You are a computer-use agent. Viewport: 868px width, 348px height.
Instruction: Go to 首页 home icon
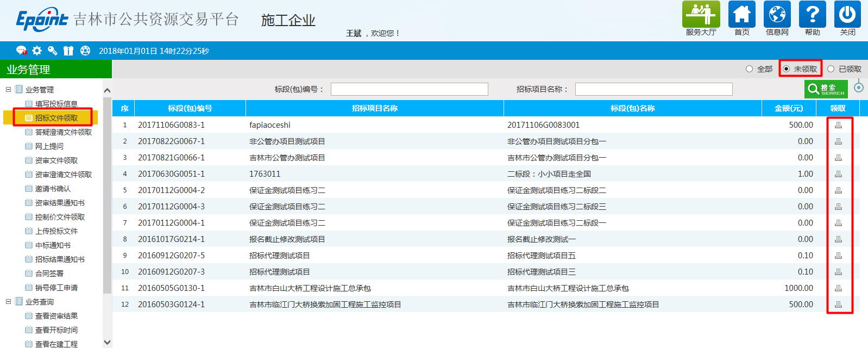click(x=741, y=15)
